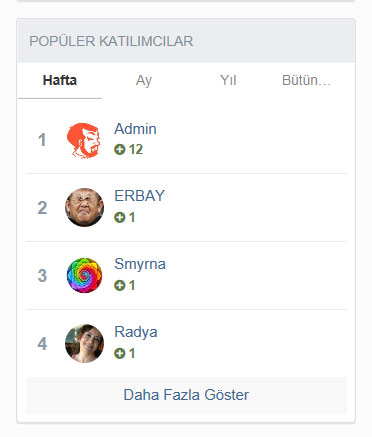Visit the Radya profile link
Viewport: 372px width, 437px height.
[136, 332]
